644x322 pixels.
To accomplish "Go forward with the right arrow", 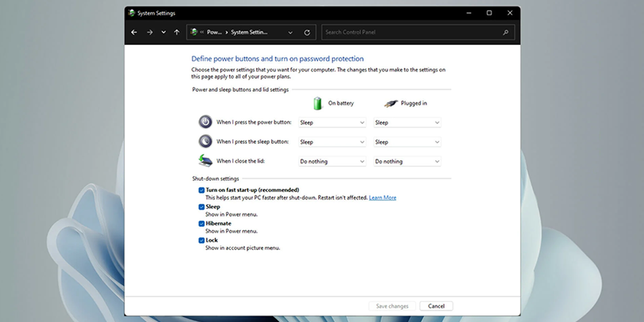I will [x=150, y=32].
